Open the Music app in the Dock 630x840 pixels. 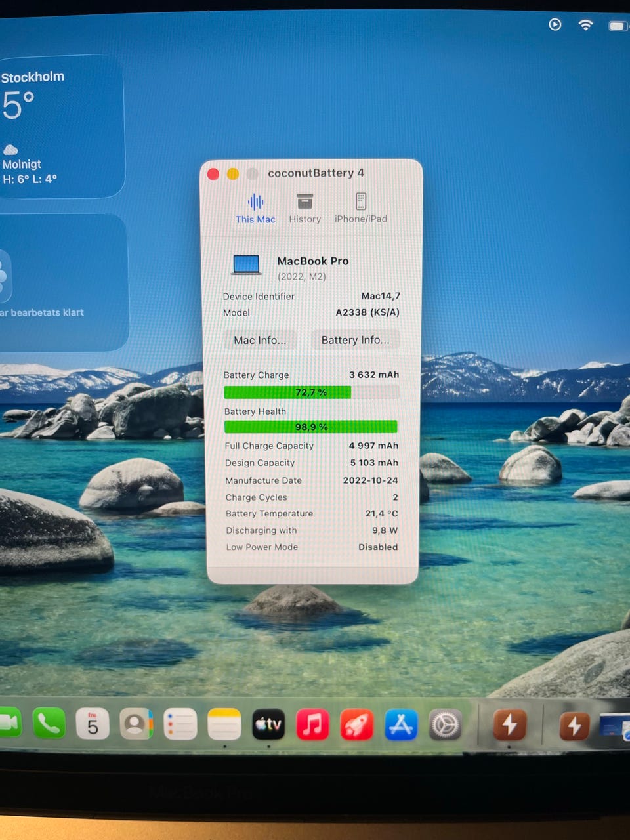(312, 725)
